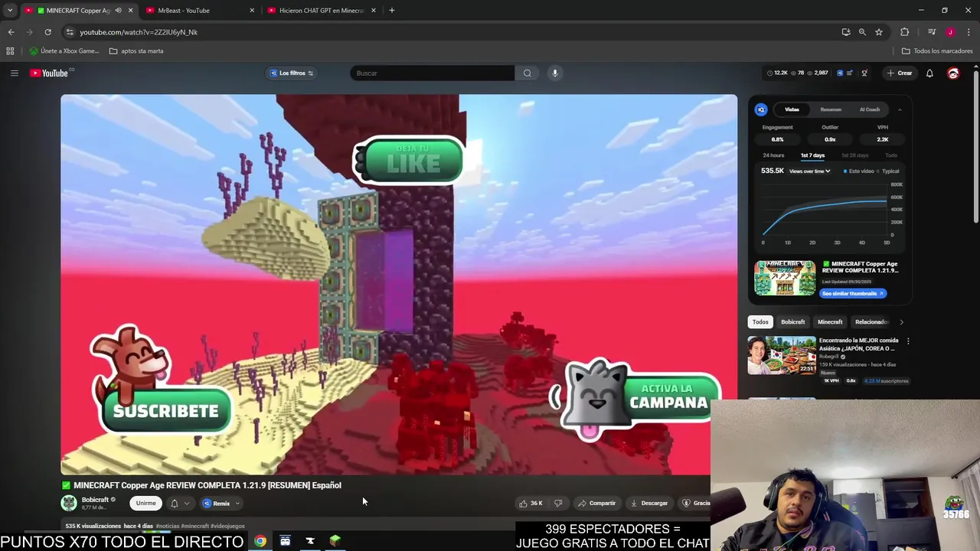The height and width of the screenshot is (551, 980).
Task: Click the Descargar download button
Action: (x=649, y=503)
